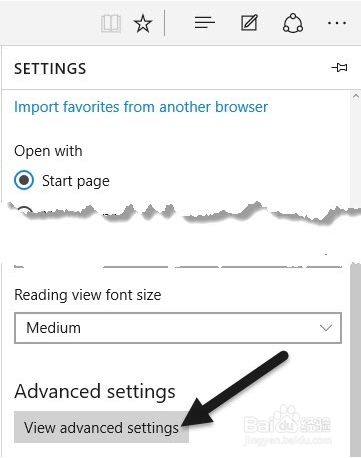Click the Start page option label

(76, 181)
